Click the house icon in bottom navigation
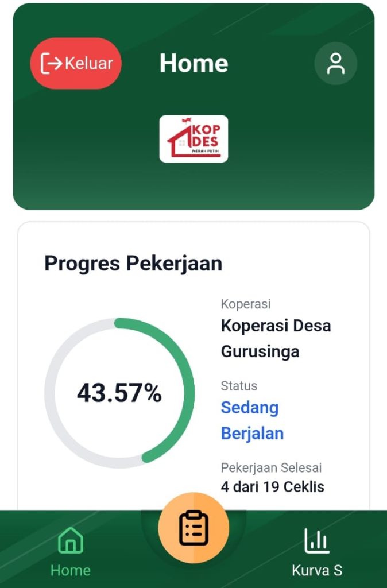The width and height of the screenshot is (387, 588). click(x=70, y=541)
